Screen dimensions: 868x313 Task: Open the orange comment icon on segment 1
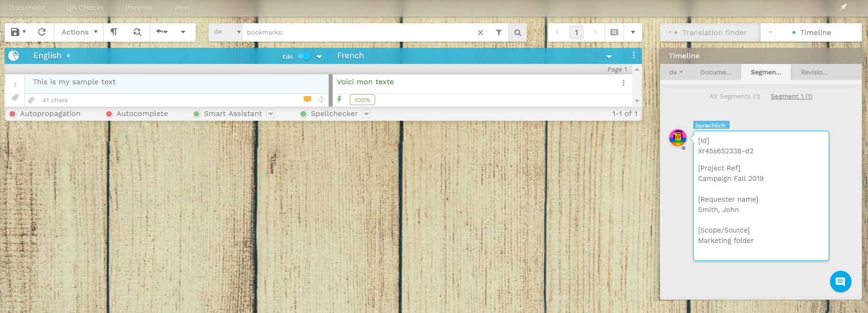[307, 99]
